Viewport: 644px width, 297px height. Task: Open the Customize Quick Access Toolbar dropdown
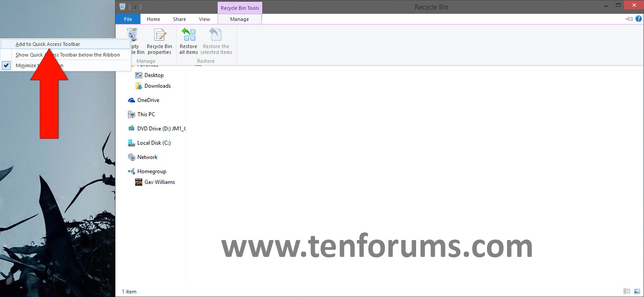pyautogui.click(x=135, y=7)
